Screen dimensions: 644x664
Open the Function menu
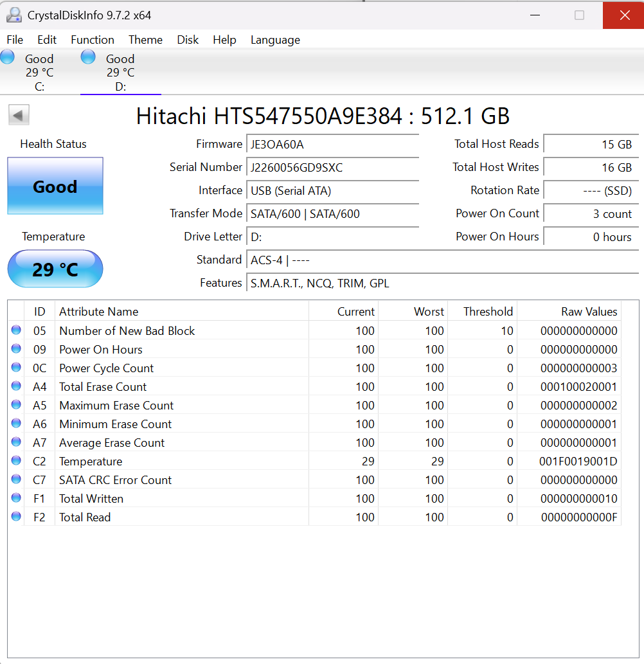click(x=93, y=40)
